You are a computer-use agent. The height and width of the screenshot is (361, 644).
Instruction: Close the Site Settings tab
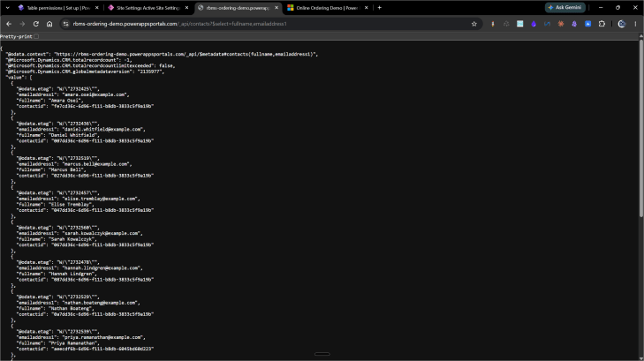coord(187,8)
